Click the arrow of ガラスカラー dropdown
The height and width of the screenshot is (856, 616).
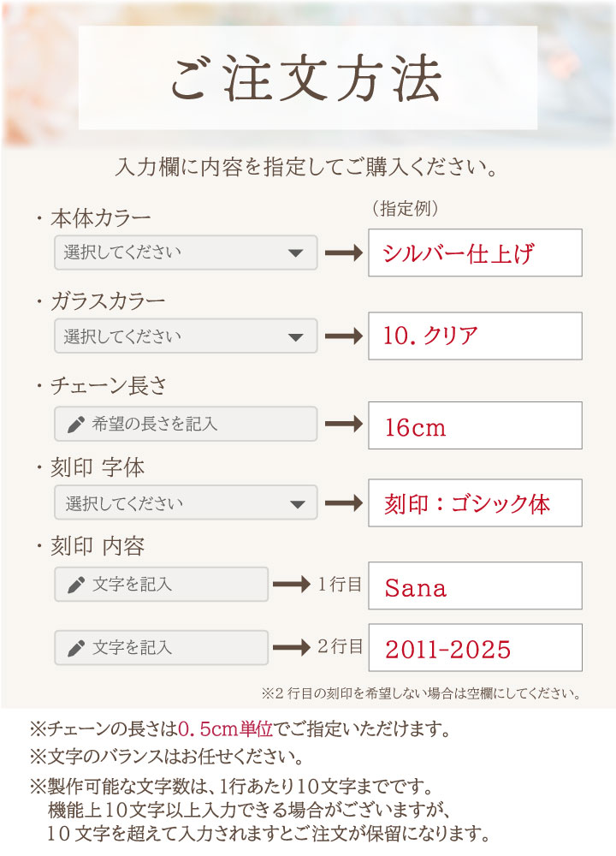pyautogui.click(x=295, y=336)
